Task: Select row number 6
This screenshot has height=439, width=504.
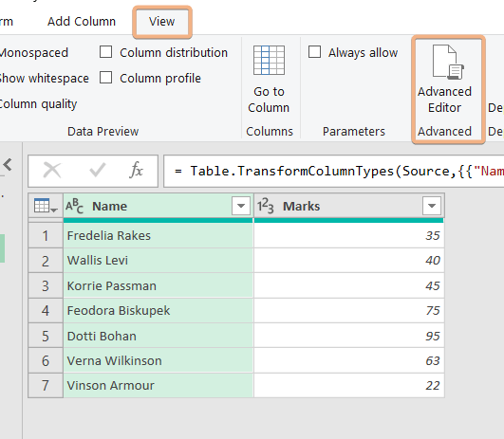Action: (x=46, y=360)
